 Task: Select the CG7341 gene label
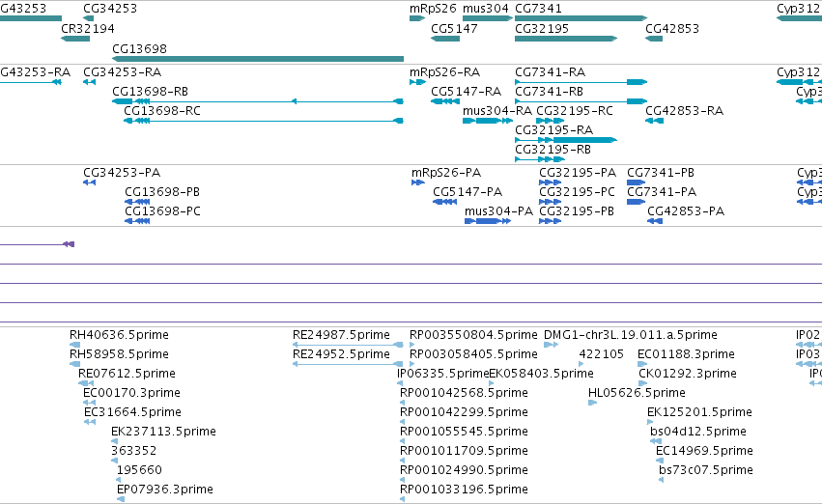coord(538,9)
